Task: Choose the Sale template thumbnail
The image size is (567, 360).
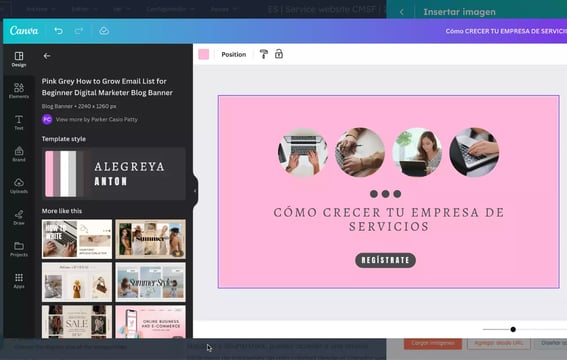Action: [77, 322]
